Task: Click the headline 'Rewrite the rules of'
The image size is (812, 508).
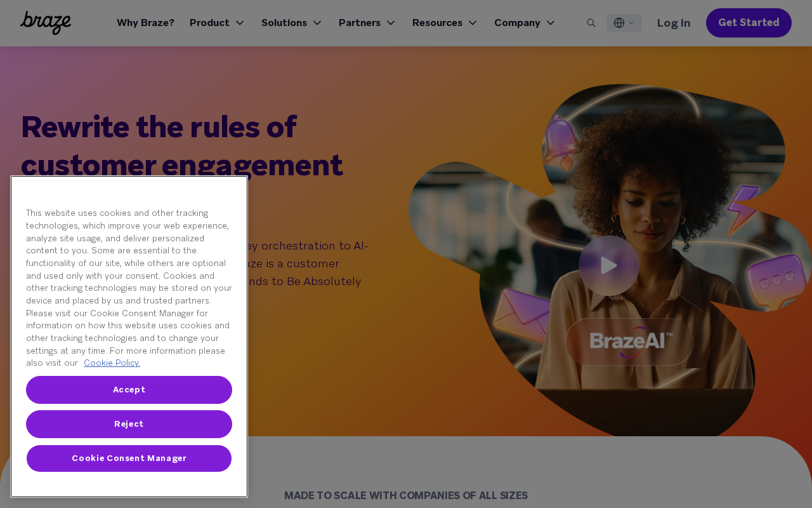Action: coord(159,127)
